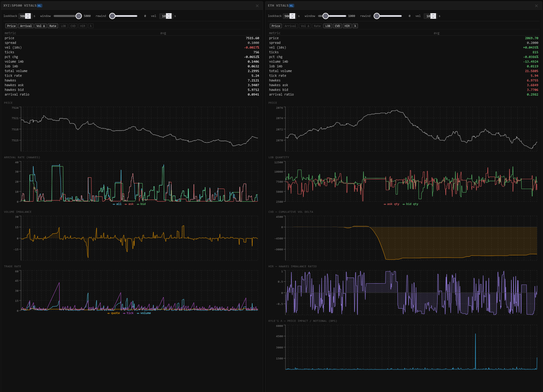Close the XYZ:SP500 VITALS panel

point(257,6)
